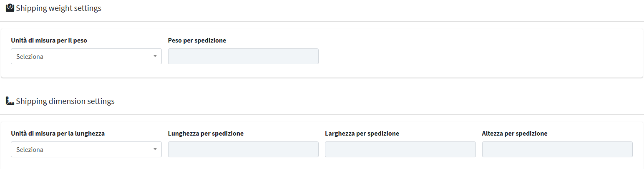The height and width of the screenshot is (169, 644).
Task: Click the Lunghezza per spedizione label
Action: tap(206, 134)
